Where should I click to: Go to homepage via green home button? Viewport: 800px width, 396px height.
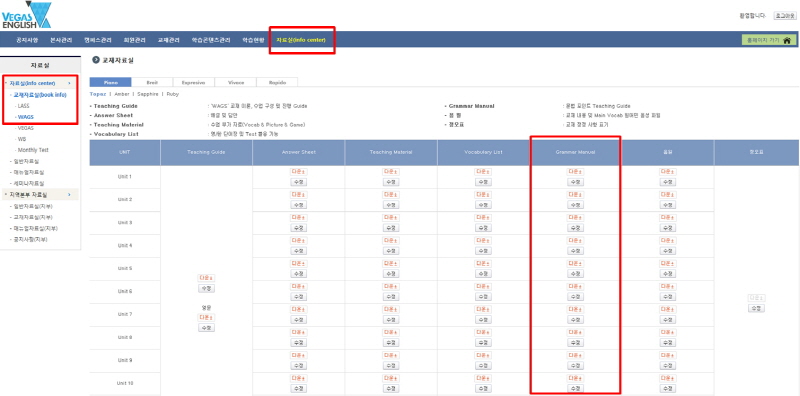pos(769,40)
